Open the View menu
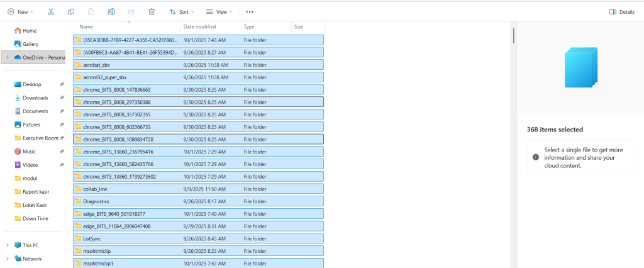This screenshot has height=268, width=644. [x=219, y=11]
